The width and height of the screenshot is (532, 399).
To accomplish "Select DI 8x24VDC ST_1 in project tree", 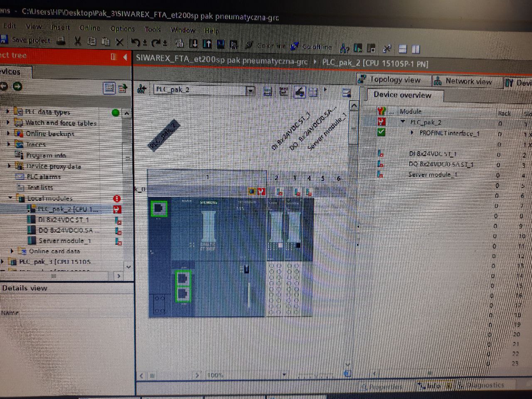I will coord(63,220).
